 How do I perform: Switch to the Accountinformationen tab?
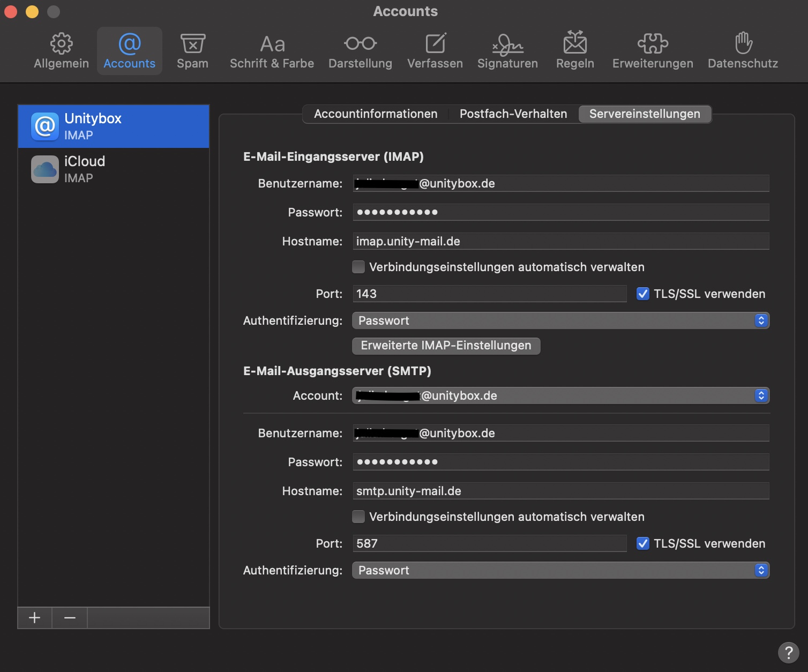(376, 114)
